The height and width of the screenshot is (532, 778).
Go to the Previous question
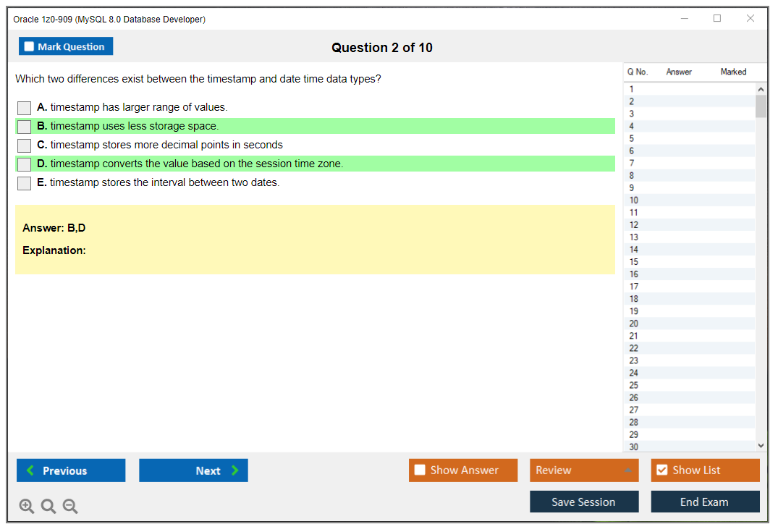pos(71,470)
